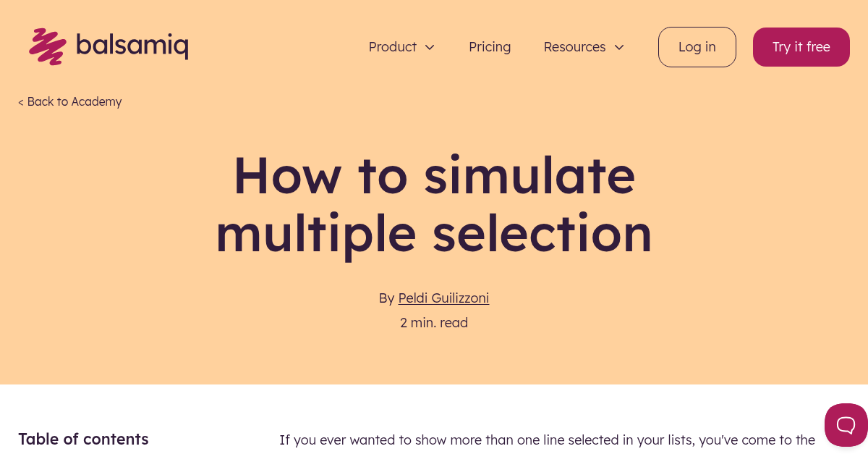Open the chat support widget

(x=846, y=424)
